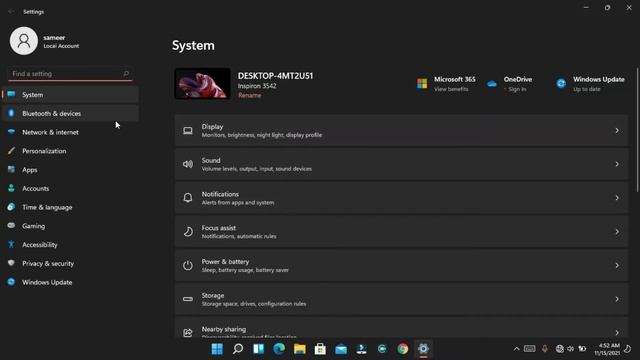Screen dimensions: 640x360
Task: Click the OneDrive cloud icon
Action: point(492,84)
